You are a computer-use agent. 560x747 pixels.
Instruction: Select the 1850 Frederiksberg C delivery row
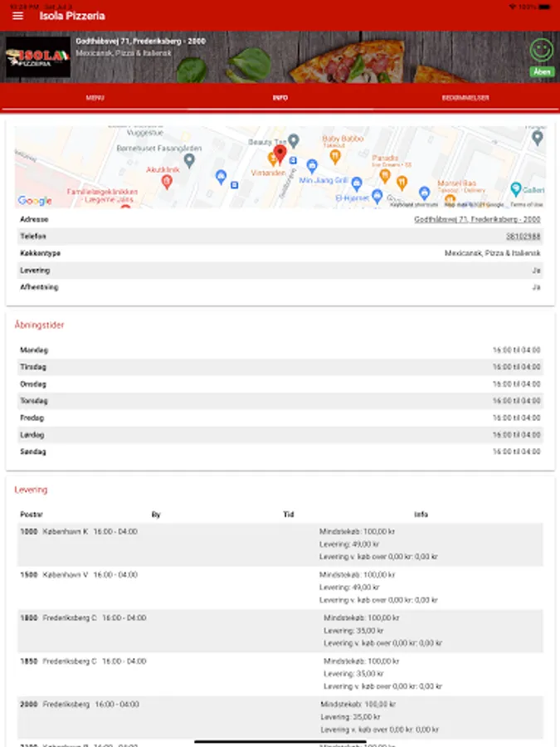tap(280, 674)
